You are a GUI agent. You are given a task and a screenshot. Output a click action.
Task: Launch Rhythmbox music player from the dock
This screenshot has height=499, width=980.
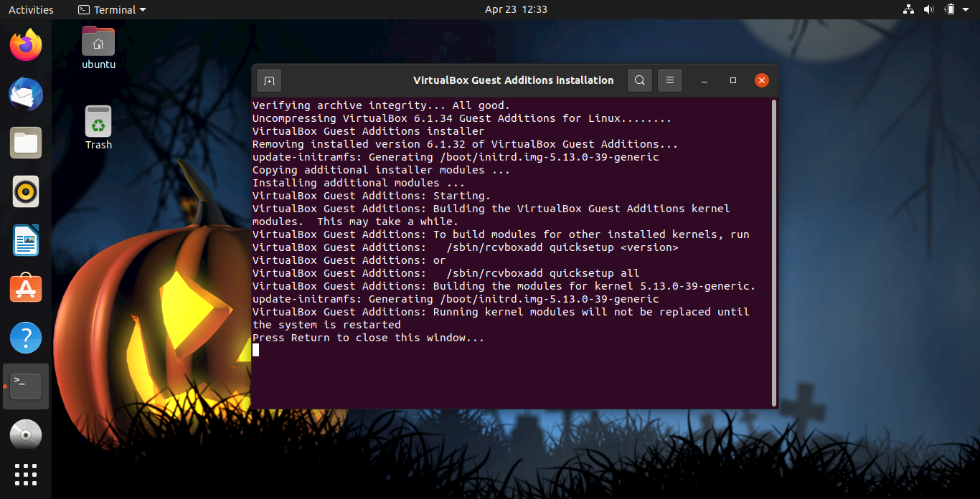25,191
